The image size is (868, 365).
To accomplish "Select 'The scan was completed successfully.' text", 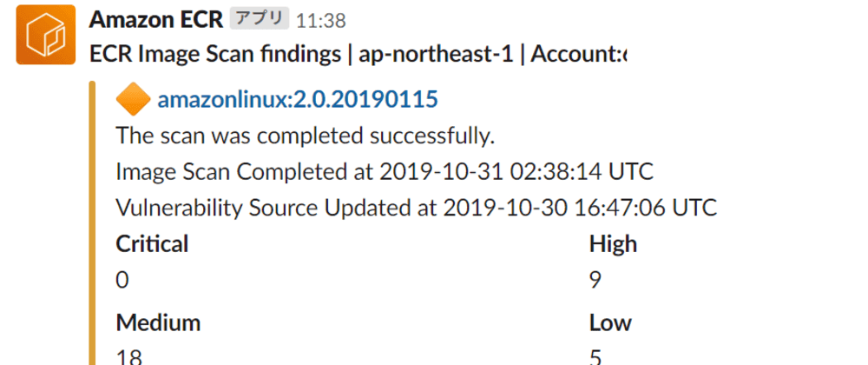I will click(305, 136).
